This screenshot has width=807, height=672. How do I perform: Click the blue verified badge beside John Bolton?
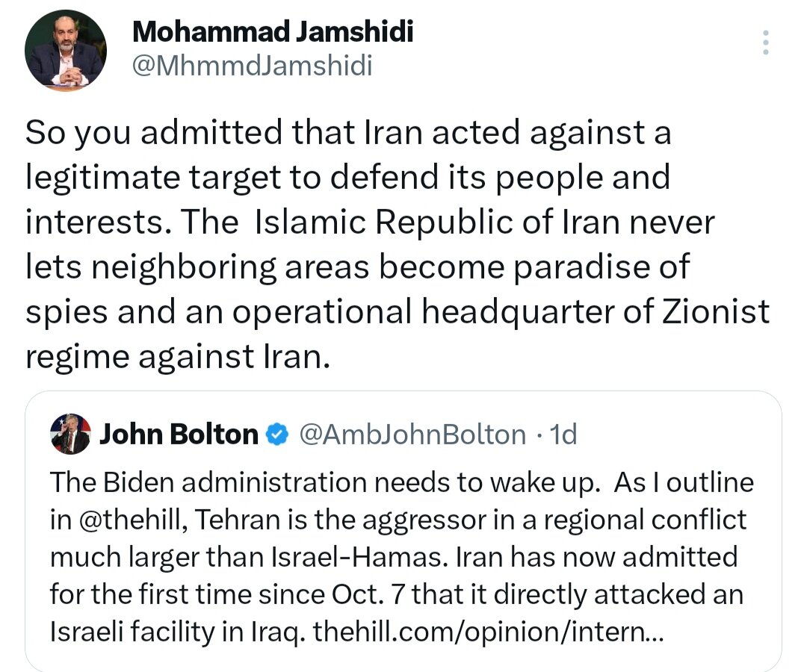[277, 434]
